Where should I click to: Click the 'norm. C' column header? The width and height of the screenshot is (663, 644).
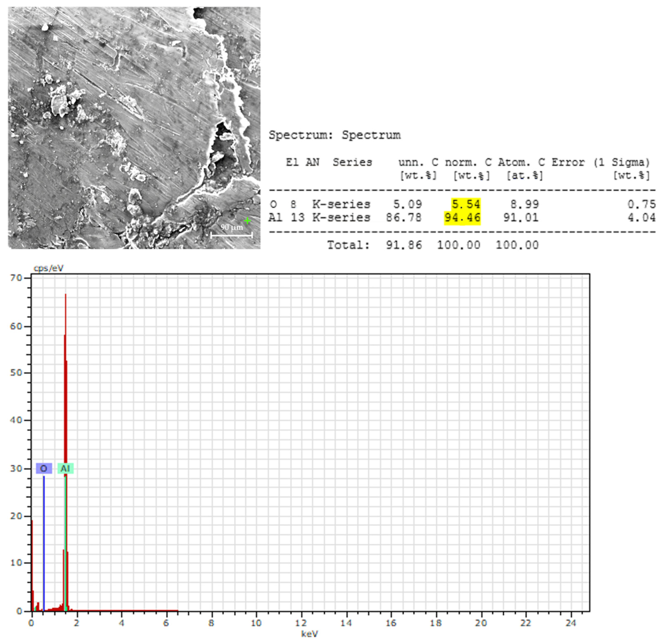pos(468,162)
